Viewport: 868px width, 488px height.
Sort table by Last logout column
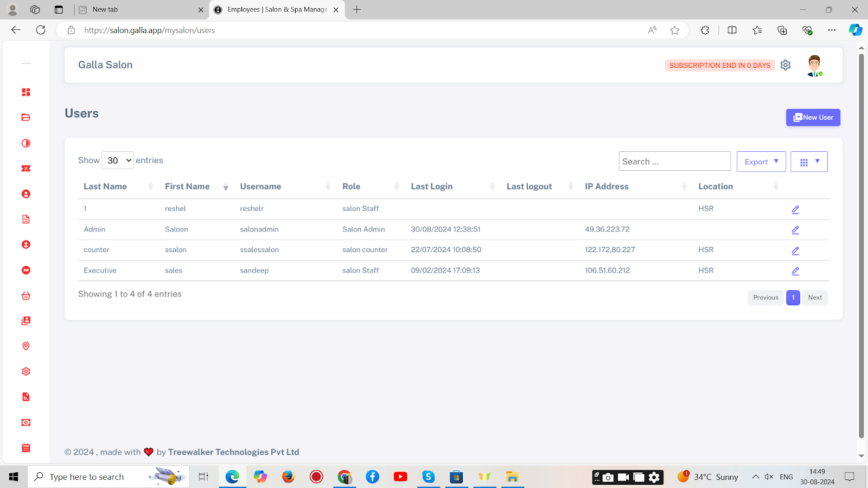540,187
